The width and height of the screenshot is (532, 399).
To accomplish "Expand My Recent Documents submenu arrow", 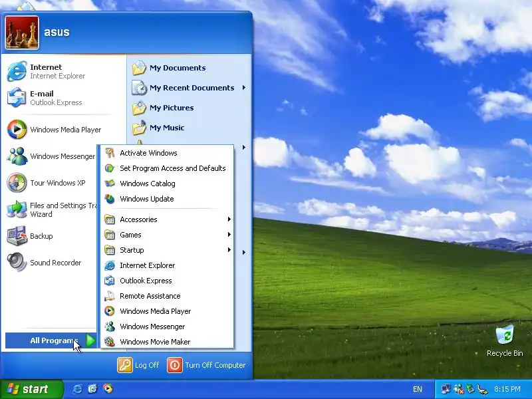I will (x=244, y=88).
